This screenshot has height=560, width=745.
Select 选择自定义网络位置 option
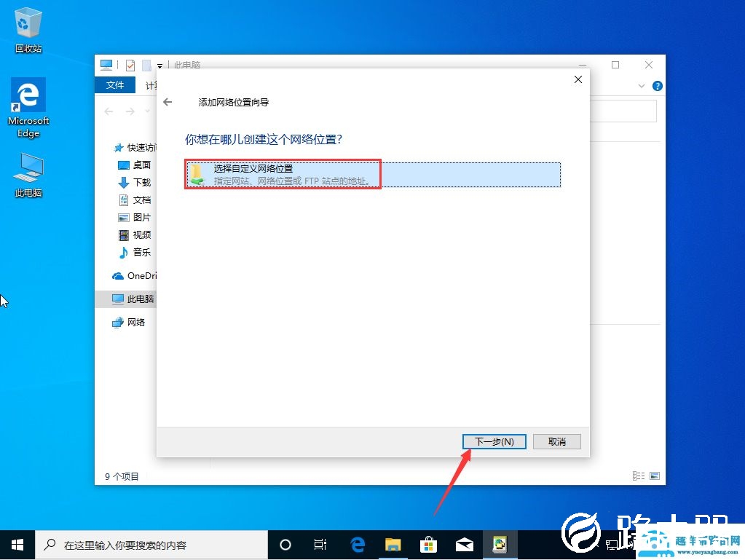pyautogui.click(x=373, y=174)
